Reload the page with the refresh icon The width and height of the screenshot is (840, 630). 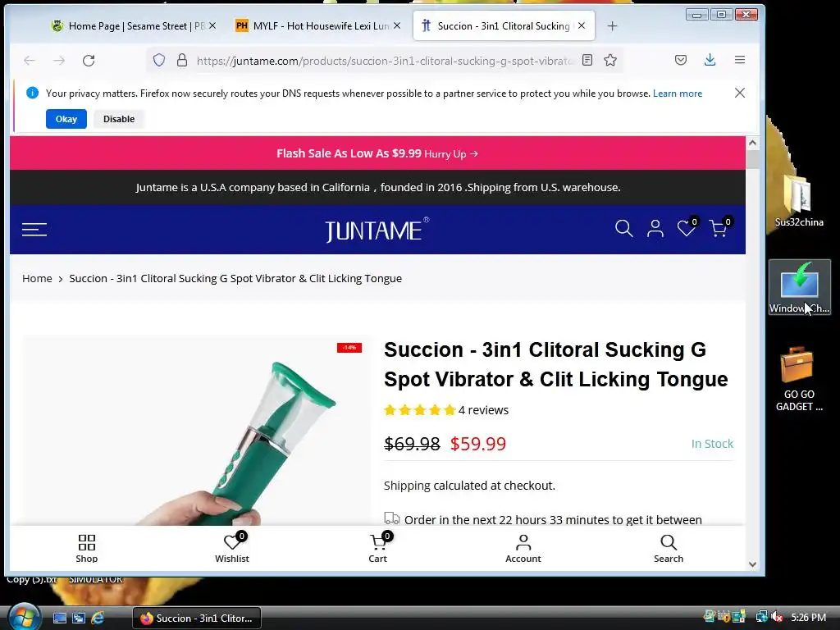pos(89,61)
